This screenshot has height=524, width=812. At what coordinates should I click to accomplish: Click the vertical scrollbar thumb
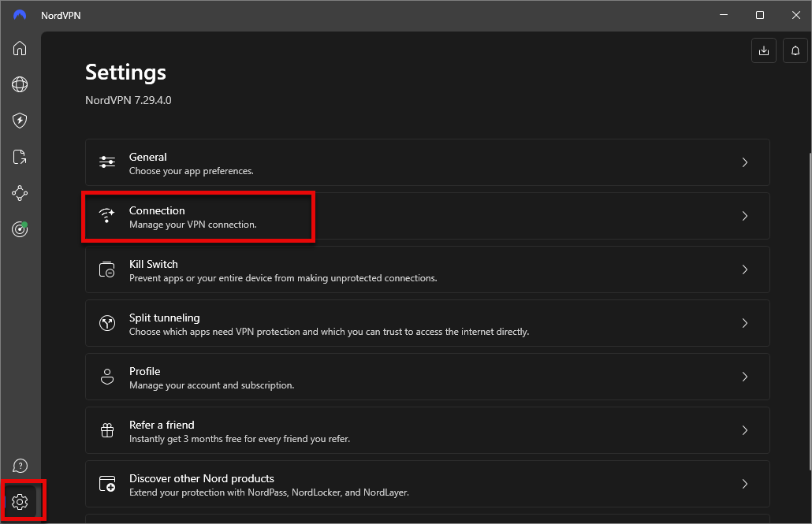[810, 310]
